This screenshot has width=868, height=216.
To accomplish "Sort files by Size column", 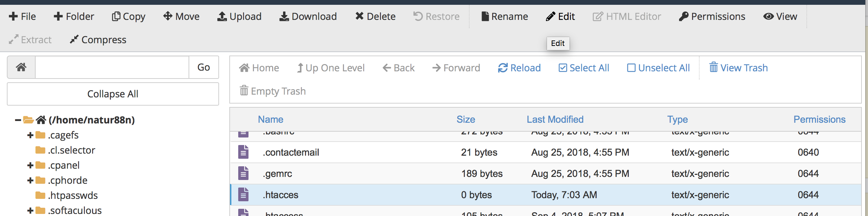I will pos(465,119).
